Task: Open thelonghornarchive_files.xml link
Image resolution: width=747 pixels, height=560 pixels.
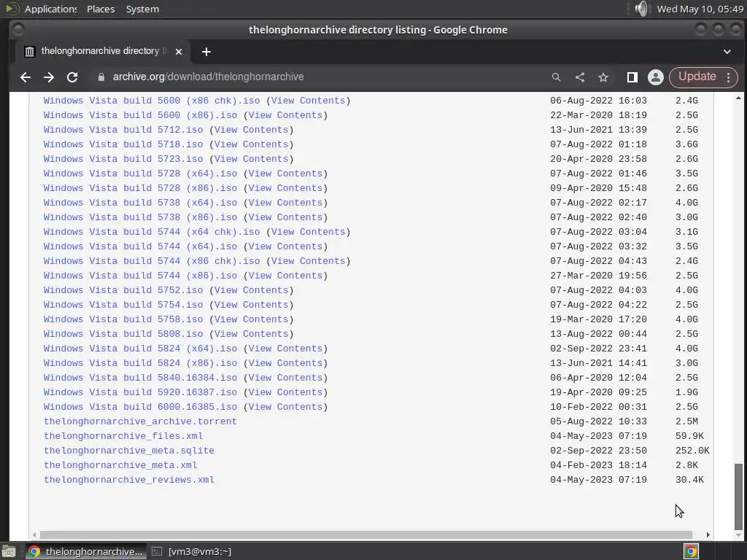Action: (123, 436)
